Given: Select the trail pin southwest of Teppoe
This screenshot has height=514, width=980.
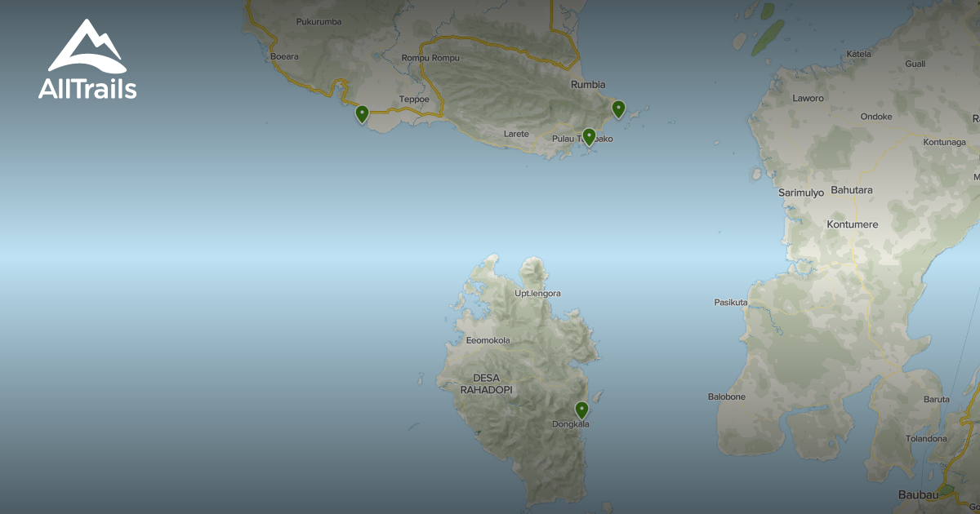Looking at the screenshot, I should click(x=362, y=114).
